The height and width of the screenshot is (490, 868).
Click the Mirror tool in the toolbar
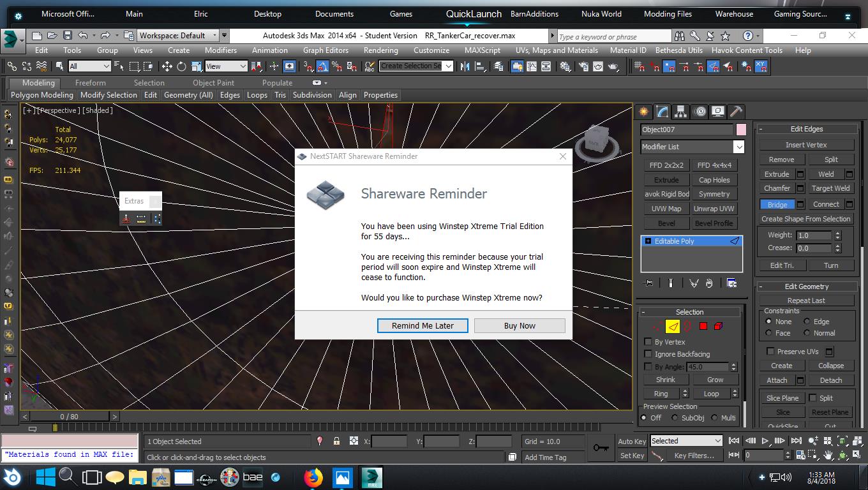click(465, 66)
